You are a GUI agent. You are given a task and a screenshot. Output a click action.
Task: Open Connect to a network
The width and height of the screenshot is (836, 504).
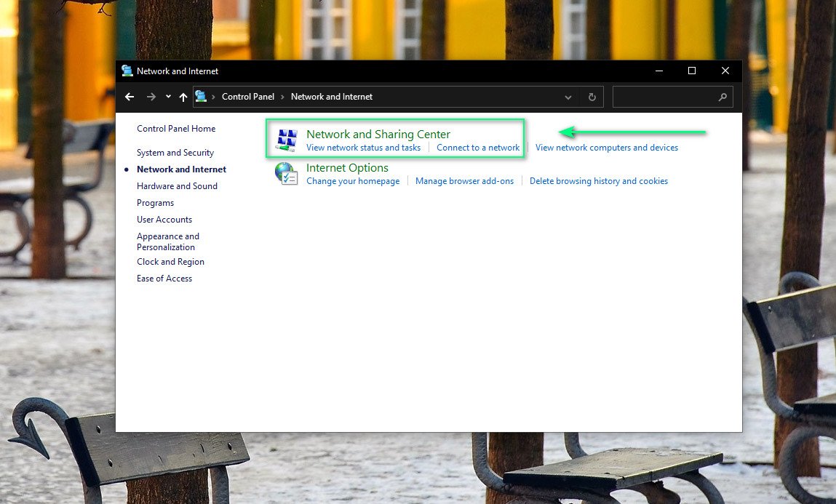click(477, 148)
